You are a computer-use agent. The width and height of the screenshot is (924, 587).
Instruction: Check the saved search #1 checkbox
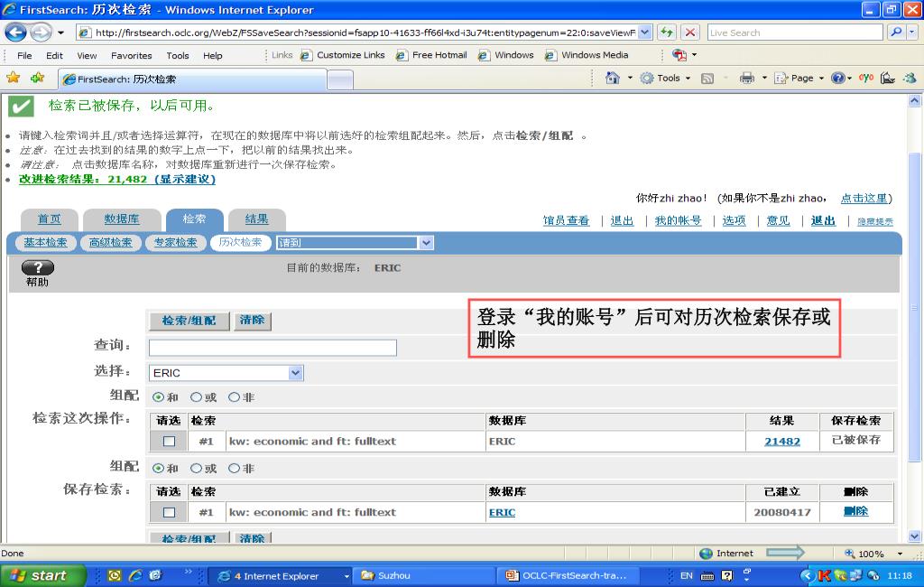point(169,512)
